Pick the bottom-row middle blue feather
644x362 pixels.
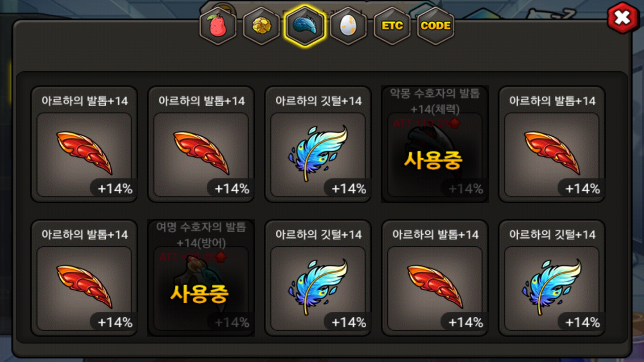point(318,278)
